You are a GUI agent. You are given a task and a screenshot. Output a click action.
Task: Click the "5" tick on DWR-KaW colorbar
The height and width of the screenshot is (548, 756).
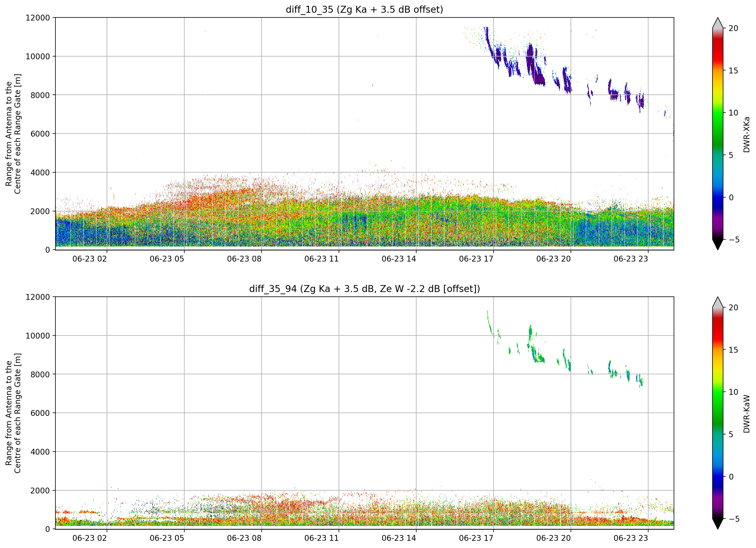point(731,434)
